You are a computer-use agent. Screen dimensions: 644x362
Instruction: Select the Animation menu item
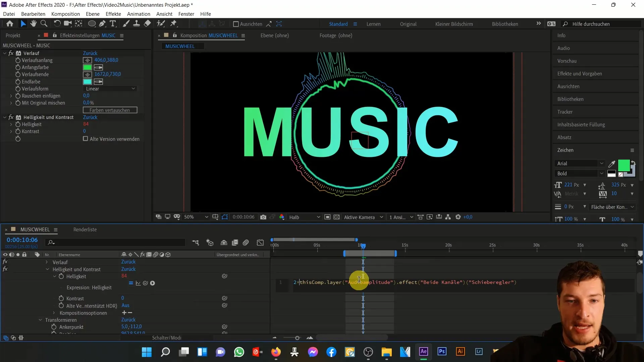click(x=139, y=14)
